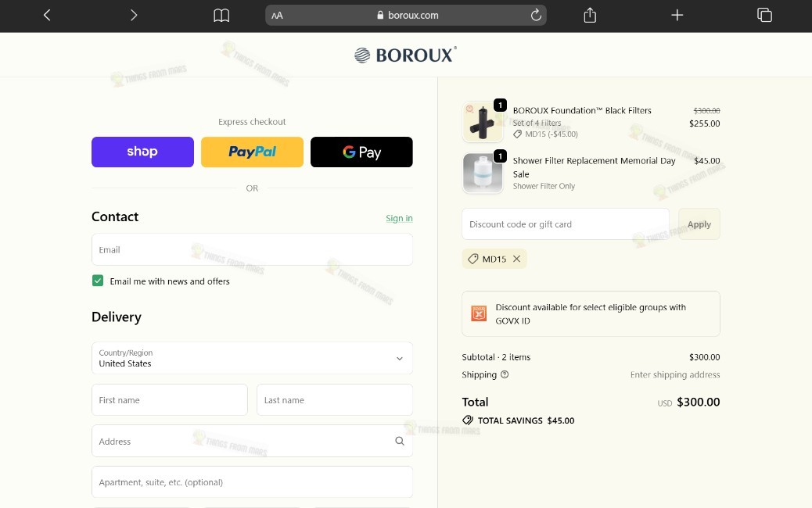Click the address search magnifier icon
The image size is (812, 508).
[400, 441]
